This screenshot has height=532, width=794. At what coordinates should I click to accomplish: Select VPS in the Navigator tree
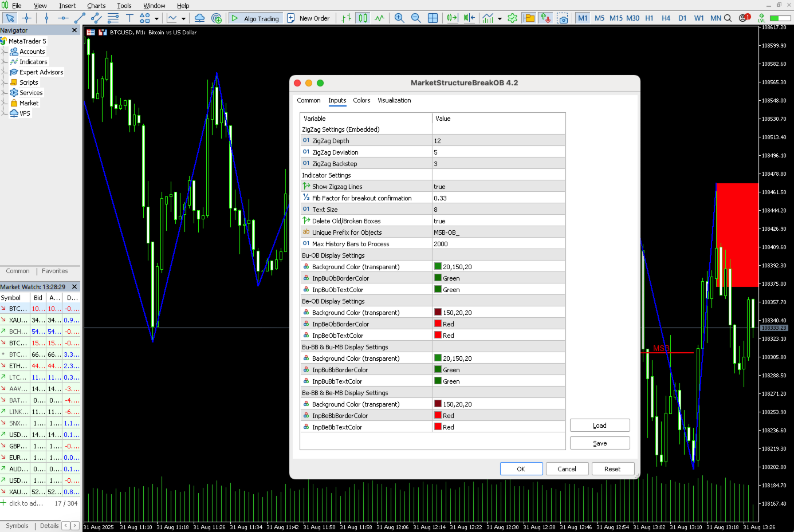click(25, 113)
